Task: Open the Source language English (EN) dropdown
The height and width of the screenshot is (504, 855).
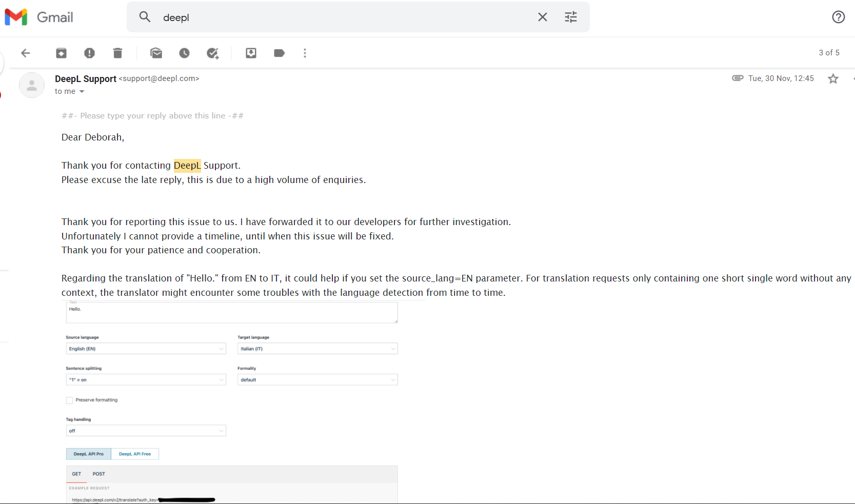Action: click(x=146, y=349)
